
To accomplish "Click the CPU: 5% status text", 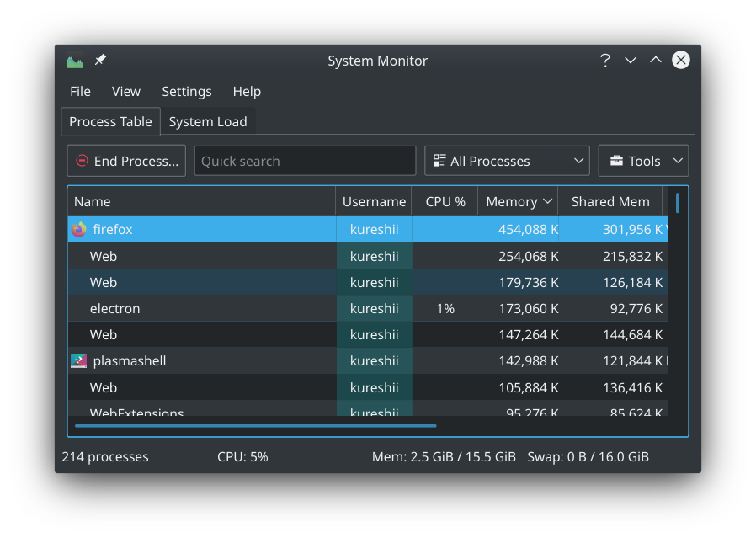I will pos(242,456).
